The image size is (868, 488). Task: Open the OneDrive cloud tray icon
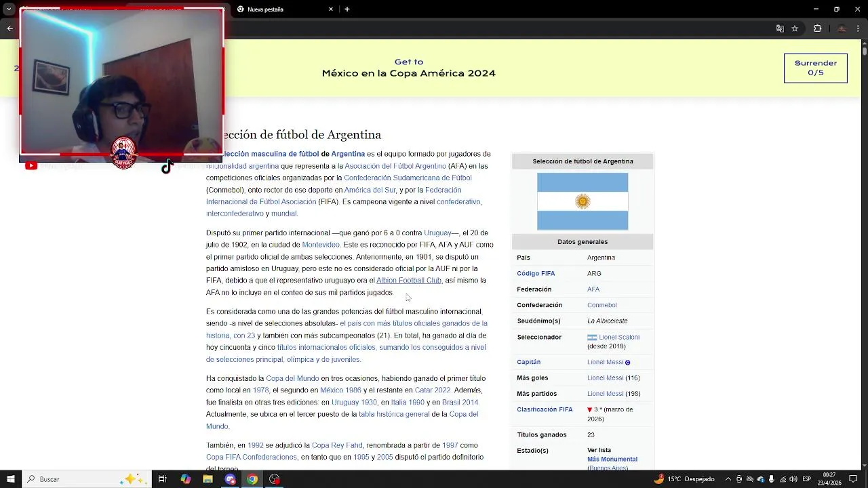pos(761,479)
